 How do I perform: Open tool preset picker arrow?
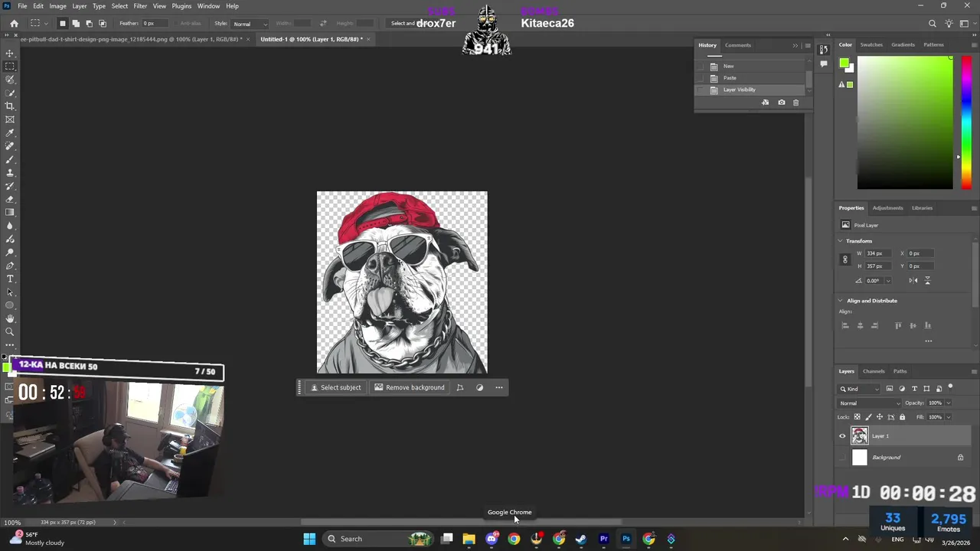coord(45,24)
